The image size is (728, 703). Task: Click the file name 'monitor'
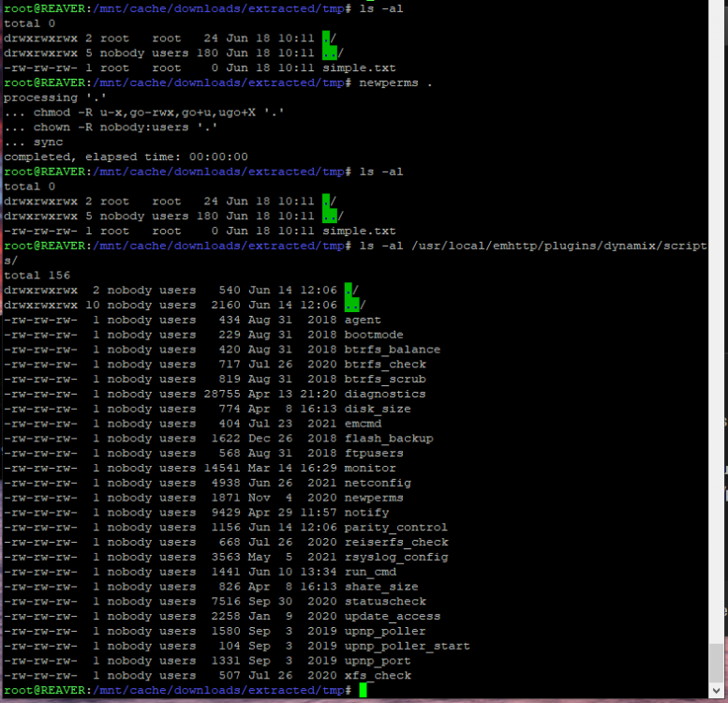click(x=370, y=468)
